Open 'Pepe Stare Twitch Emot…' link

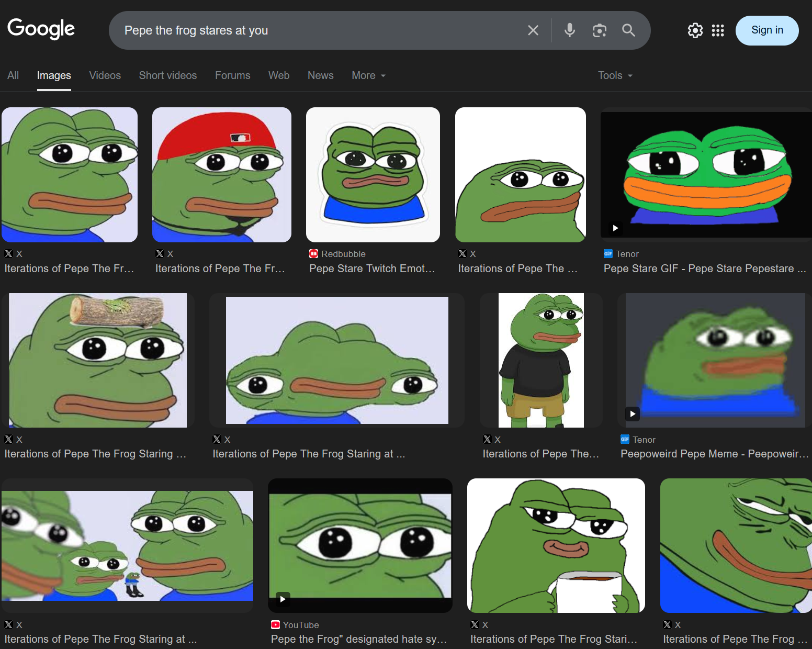372,268
